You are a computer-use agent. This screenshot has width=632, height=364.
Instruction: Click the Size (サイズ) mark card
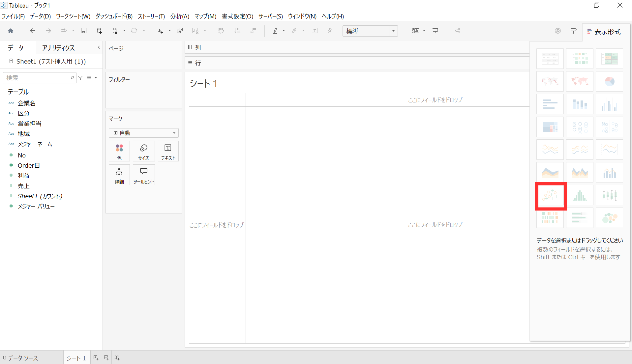144,151
